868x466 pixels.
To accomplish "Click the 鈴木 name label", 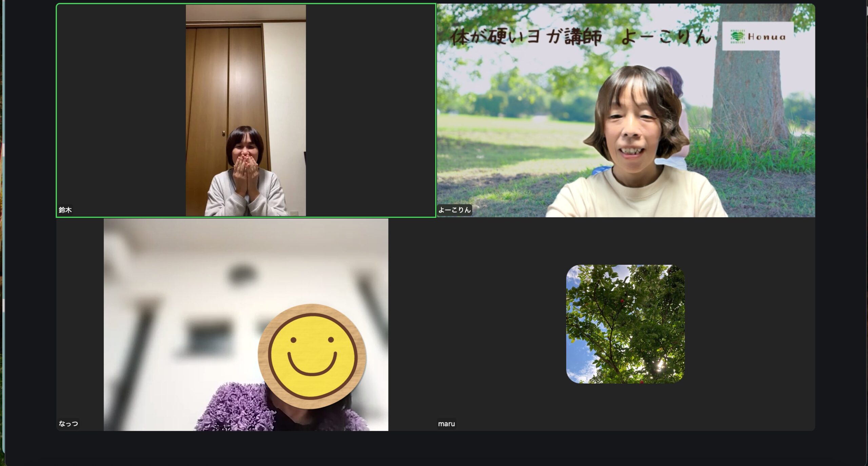I will coord(65,210).
